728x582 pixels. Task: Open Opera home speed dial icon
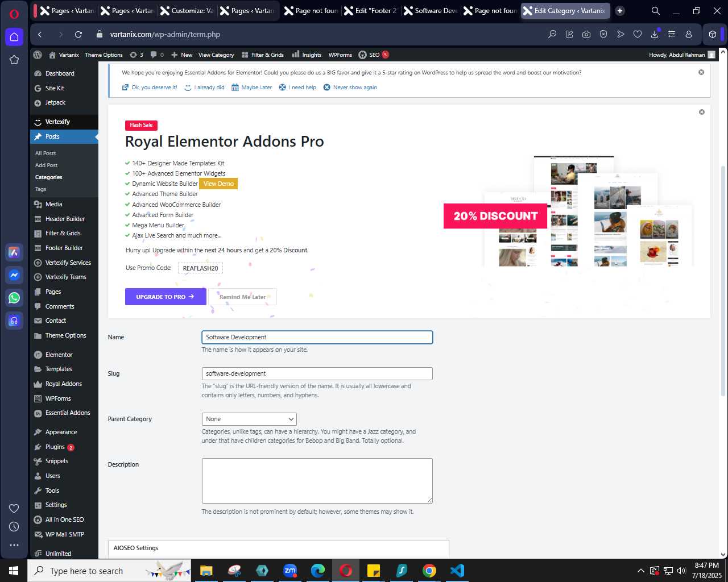pos(14,37)
